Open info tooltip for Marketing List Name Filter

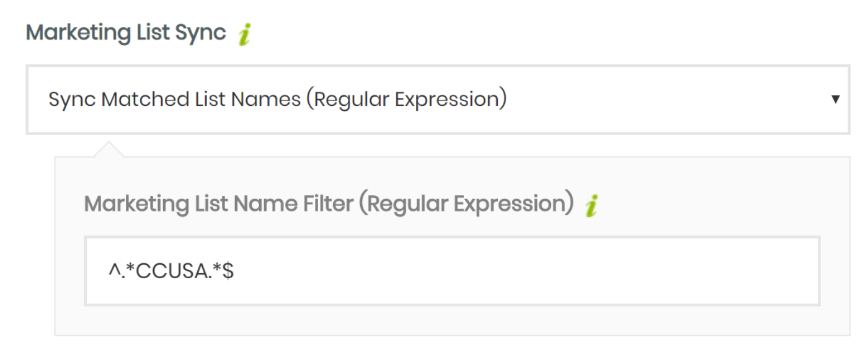pyautogui.click(x=592, y=205)
